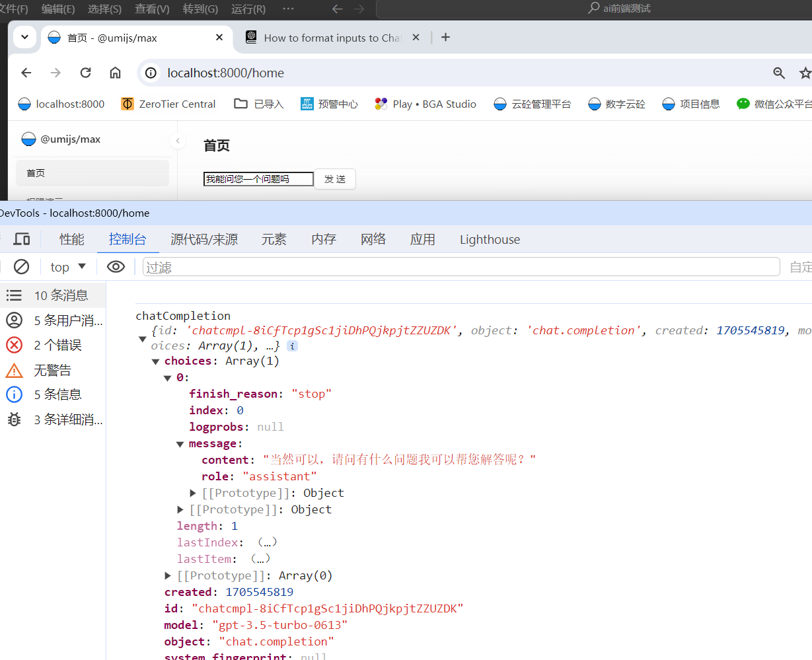Toggle the device toolbar in DevTools

[22, 239]
